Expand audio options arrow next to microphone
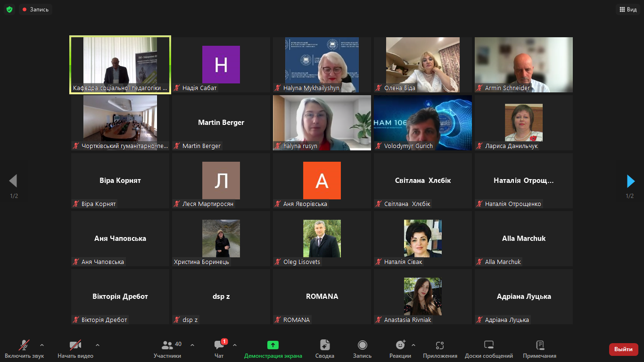The image size is (644, 362). pos(42,345)
